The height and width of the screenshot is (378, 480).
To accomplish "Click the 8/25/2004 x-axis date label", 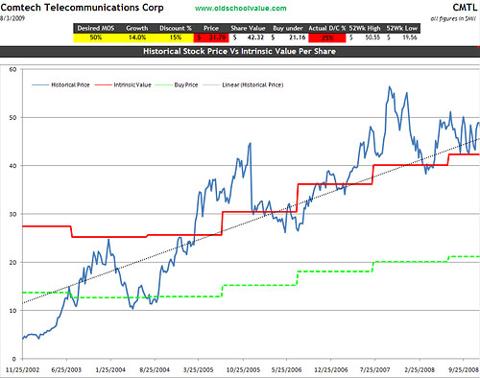I will click(x=155, y=370).
